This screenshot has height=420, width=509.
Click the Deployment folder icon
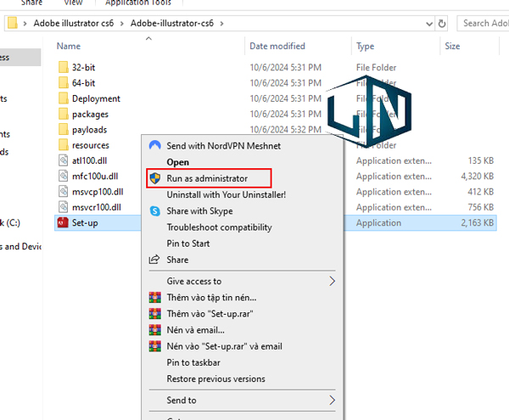coord(64,98)
